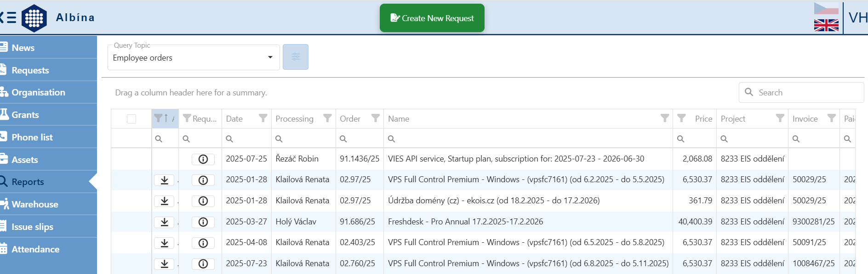Show info for order 02.403/25 row

203,243
